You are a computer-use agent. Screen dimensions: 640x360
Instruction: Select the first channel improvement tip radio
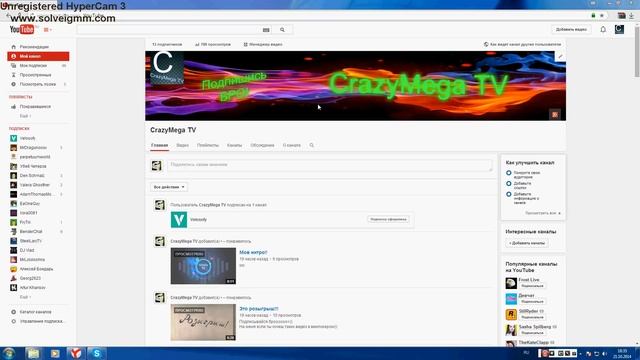click(509, 173)
